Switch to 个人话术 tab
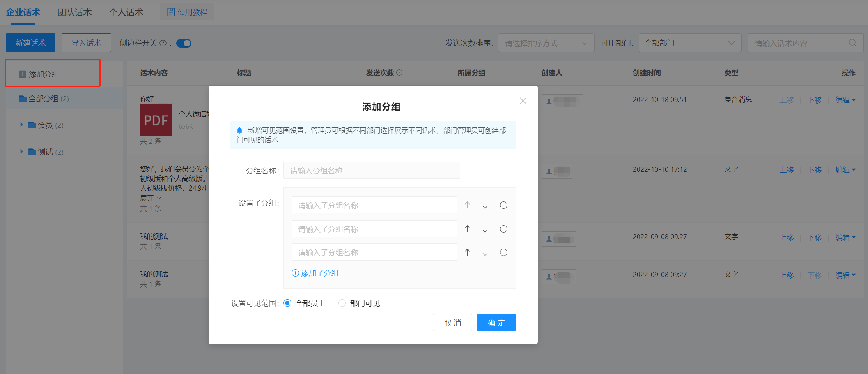868x374 pixels. 126,12
